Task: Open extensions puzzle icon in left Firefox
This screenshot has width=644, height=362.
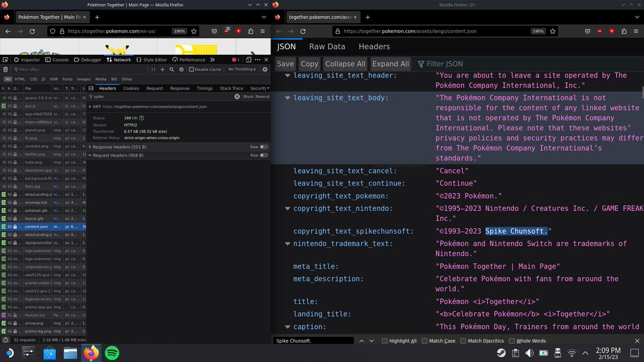Action: 251,31
